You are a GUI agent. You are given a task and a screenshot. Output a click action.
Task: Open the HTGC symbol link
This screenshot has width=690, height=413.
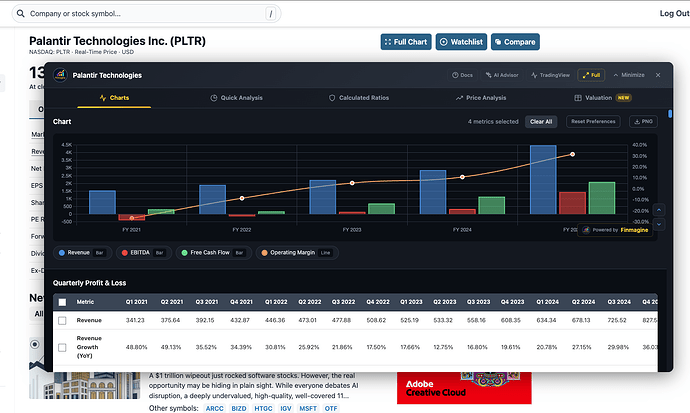pyautogui.click(x=263, y=409)
